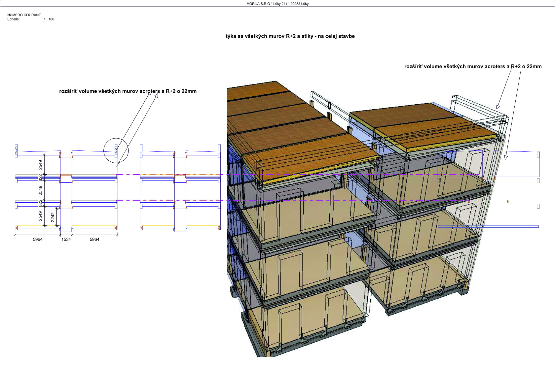Select the title about murov R+2 a atiky
This screenshot has width=555, height=392.
[x=290, y=36]
